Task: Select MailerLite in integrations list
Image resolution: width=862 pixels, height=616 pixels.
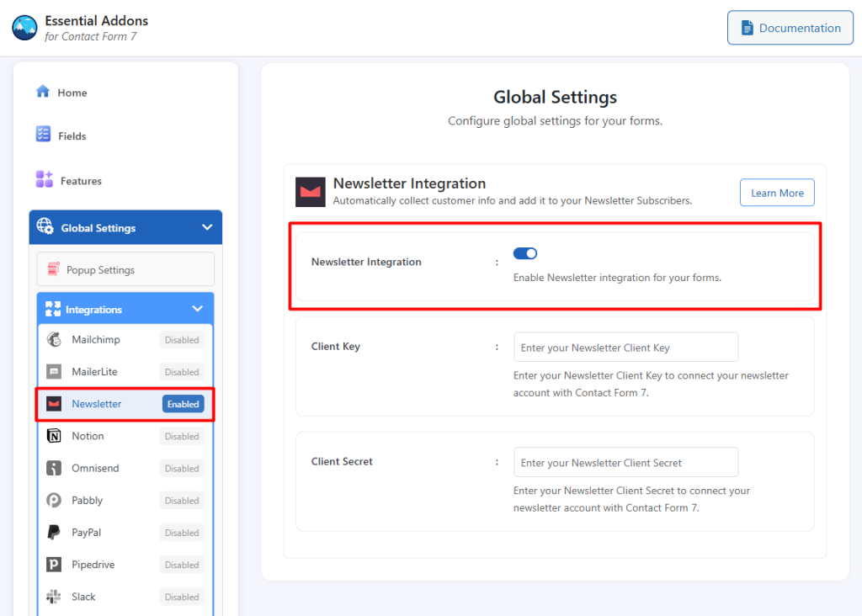Action: 125,372
